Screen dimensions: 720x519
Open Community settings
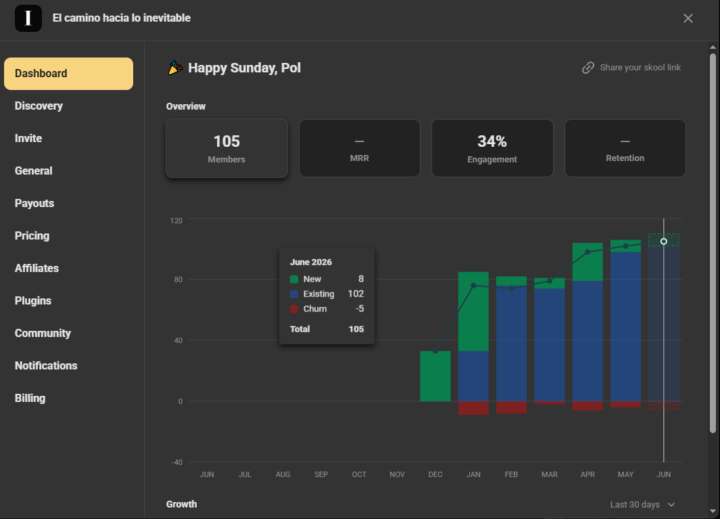tap(43, 333)
